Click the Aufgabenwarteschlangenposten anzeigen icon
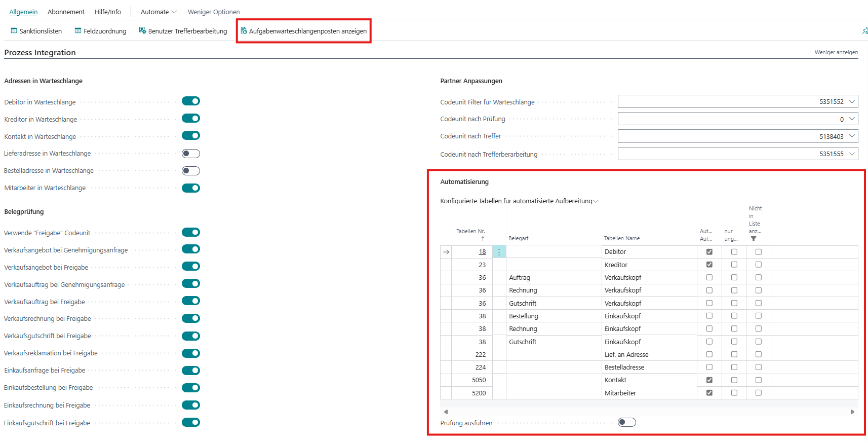Viewport: 868px width, 441px height. [x=244, y=31]
